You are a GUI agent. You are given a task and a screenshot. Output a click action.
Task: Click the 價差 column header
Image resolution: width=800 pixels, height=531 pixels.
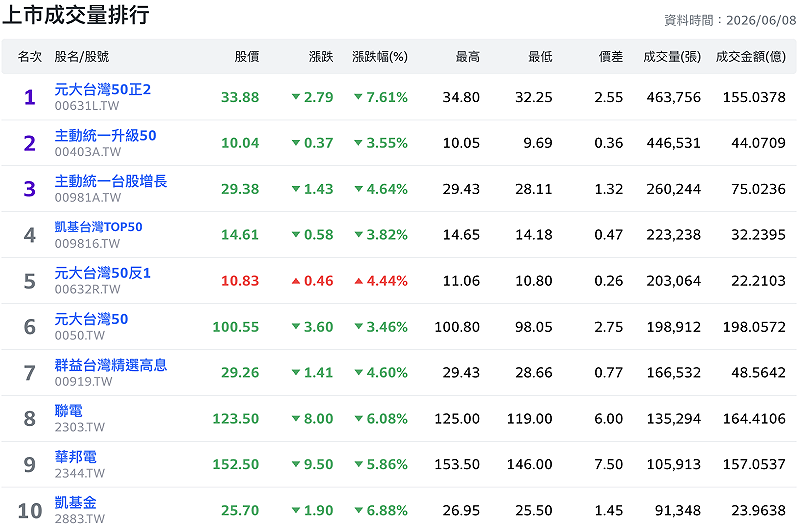[x=611, y=57]
